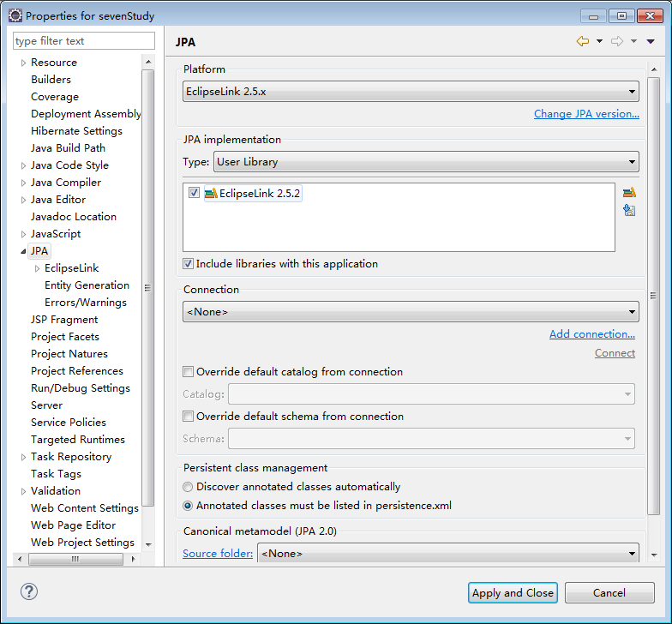Select Server in the tree
The width and height of the screenshot is (672, 624).
[x=46, y=405]
